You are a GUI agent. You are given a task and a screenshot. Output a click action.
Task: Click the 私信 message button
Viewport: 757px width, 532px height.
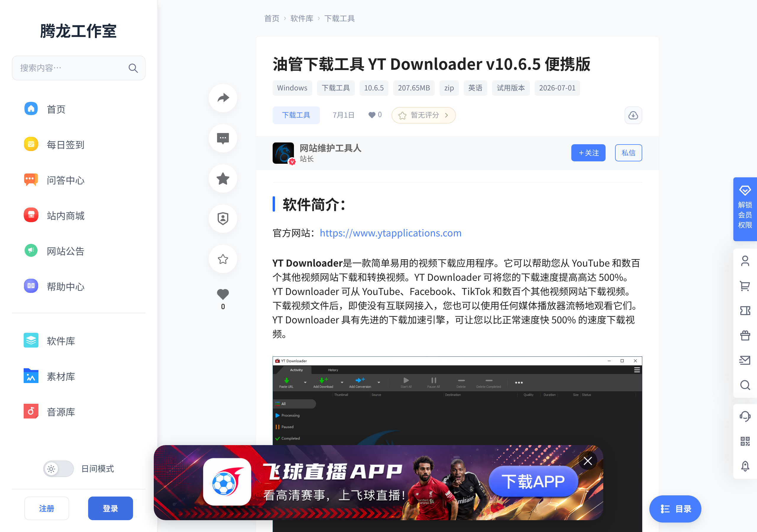pos(628,153)
